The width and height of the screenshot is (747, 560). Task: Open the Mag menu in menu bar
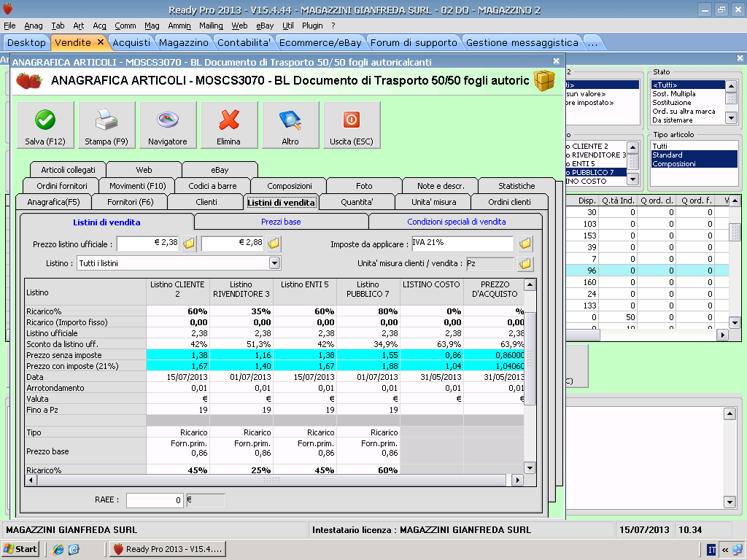point(152,26)
